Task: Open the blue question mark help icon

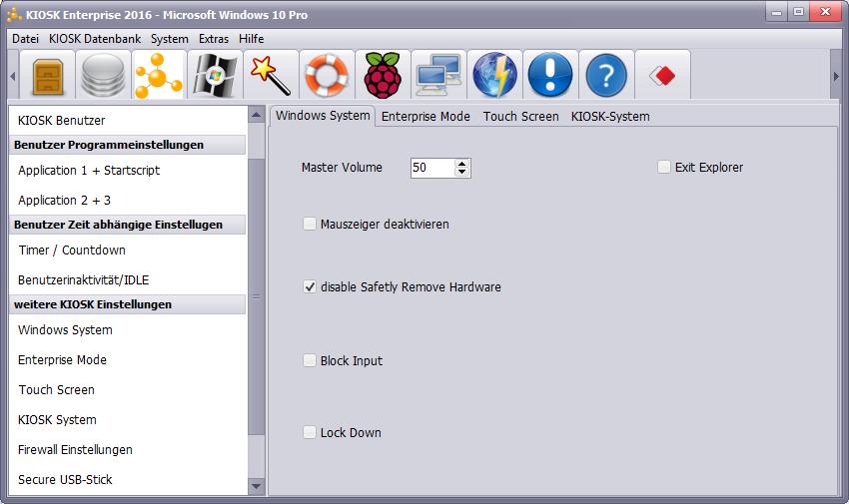Action: (606, 75)
